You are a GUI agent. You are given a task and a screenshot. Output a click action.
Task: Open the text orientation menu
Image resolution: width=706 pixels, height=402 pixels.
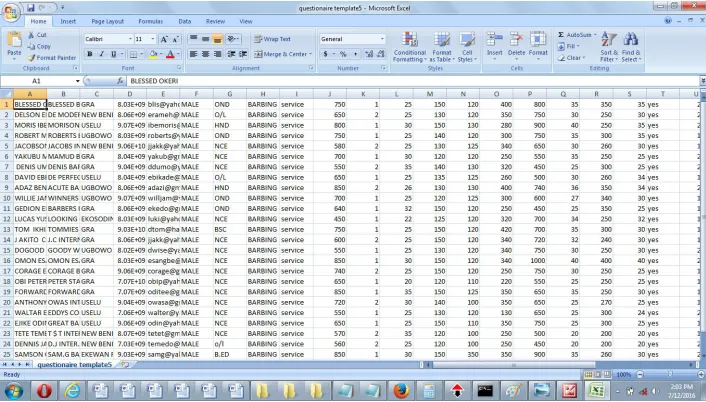click(x=233, y=39)
